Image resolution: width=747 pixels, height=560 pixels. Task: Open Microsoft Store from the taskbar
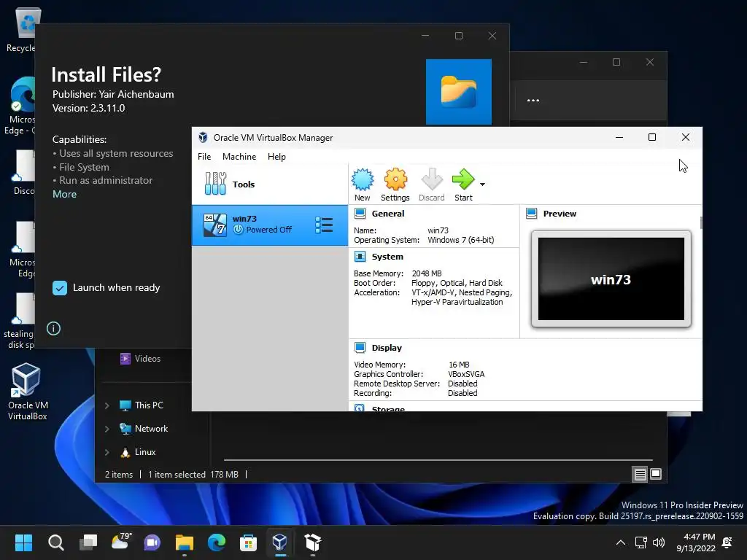(248, 542)
